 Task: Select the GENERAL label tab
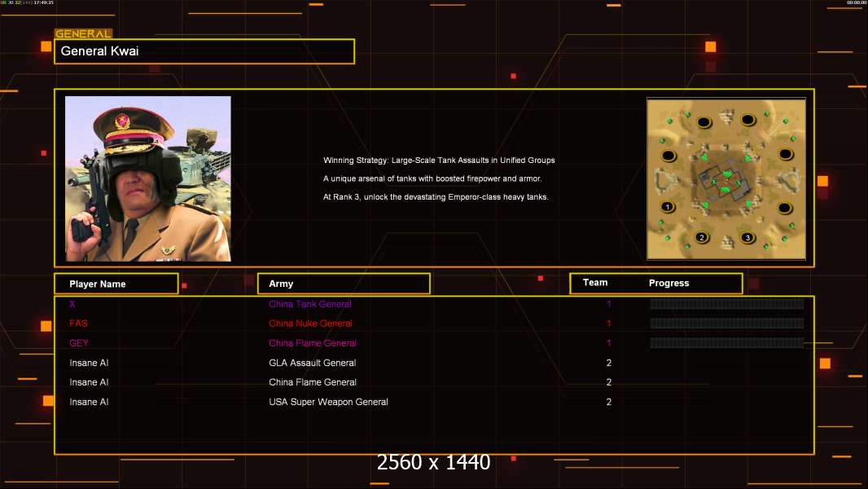coord(83,34)
